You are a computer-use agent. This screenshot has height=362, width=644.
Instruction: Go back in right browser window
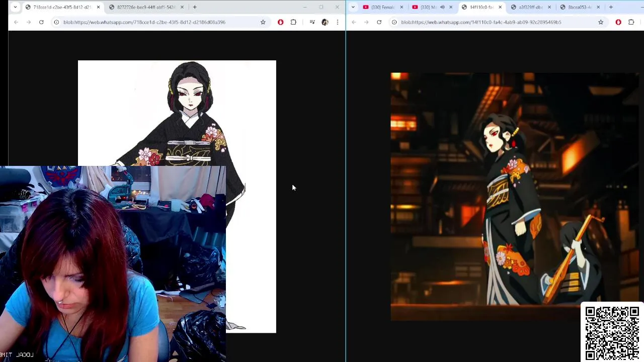[x=354, y=22]
